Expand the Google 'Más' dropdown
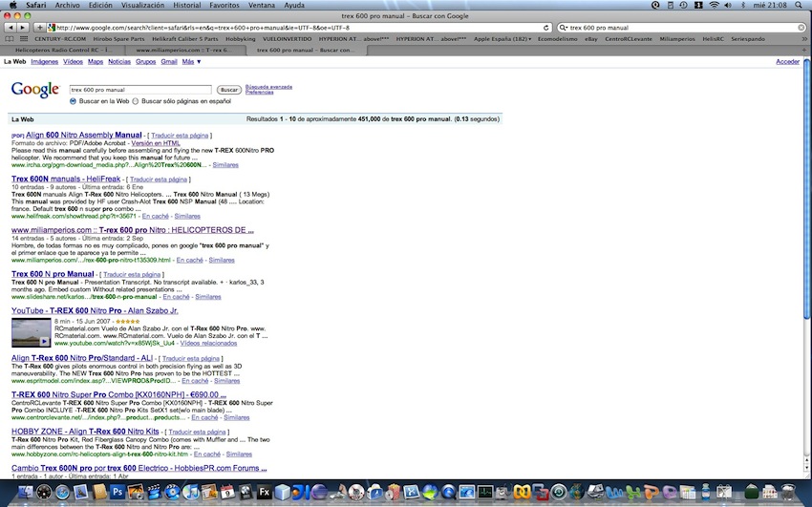This screenshot has height=507, width=812. pyautogui.click(x=192, y=61)
